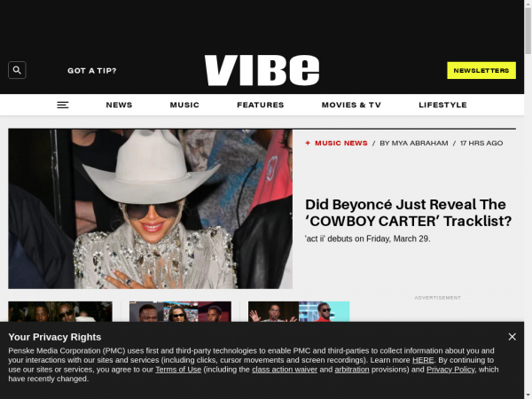Select Movies & TV in navigation

[351, 105]
